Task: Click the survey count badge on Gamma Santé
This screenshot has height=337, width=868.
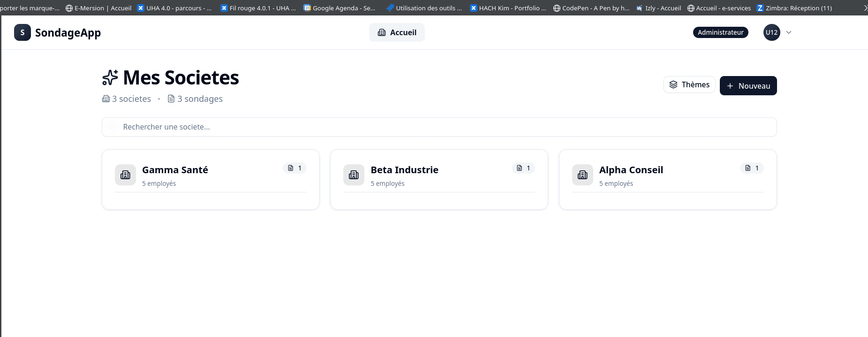Action: pyautogui.click(x=295, y=168)
